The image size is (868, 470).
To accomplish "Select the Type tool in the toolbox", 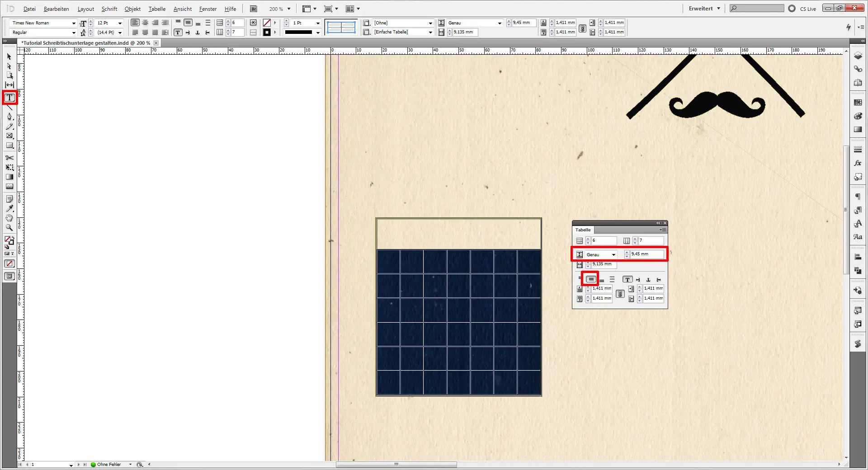I will click(x=9, y=97).
